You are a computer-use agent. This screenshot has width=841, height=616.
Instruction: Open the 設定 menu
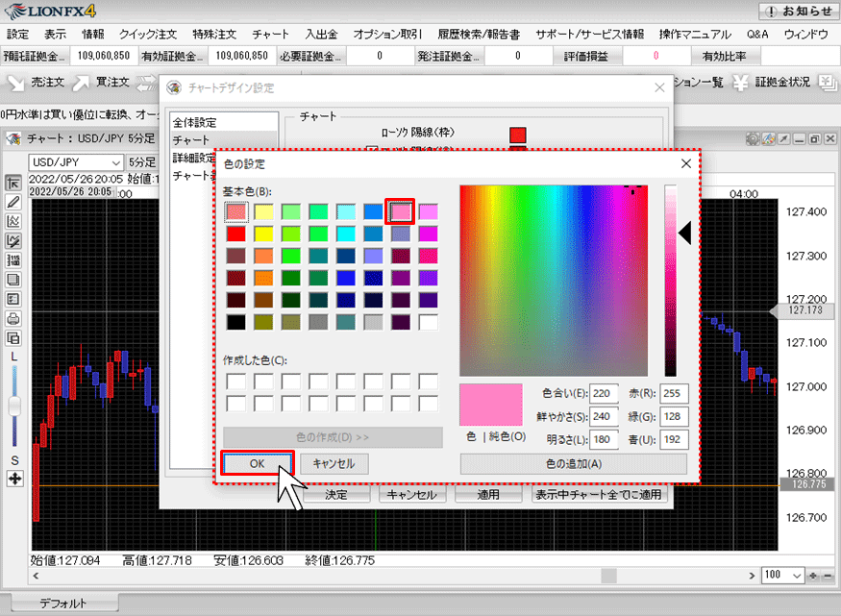tap(17, 35)
